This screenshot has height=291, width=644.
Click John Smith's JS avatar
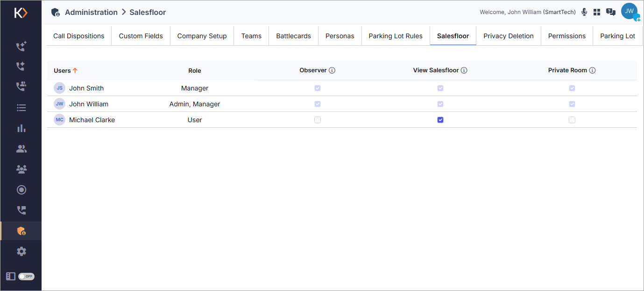(59, 88)
